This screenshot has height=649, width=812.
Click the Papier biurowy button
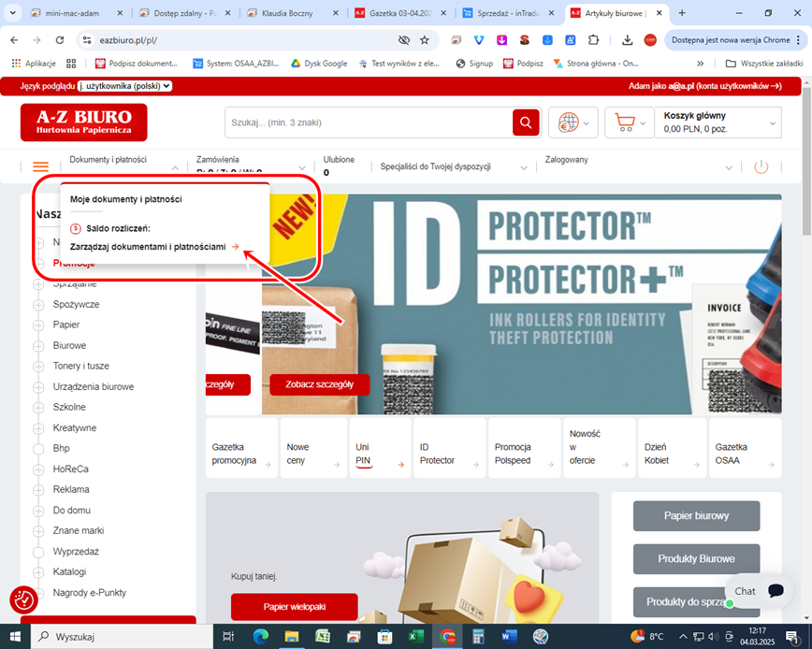pyautogui.click(x=697, y=515)
